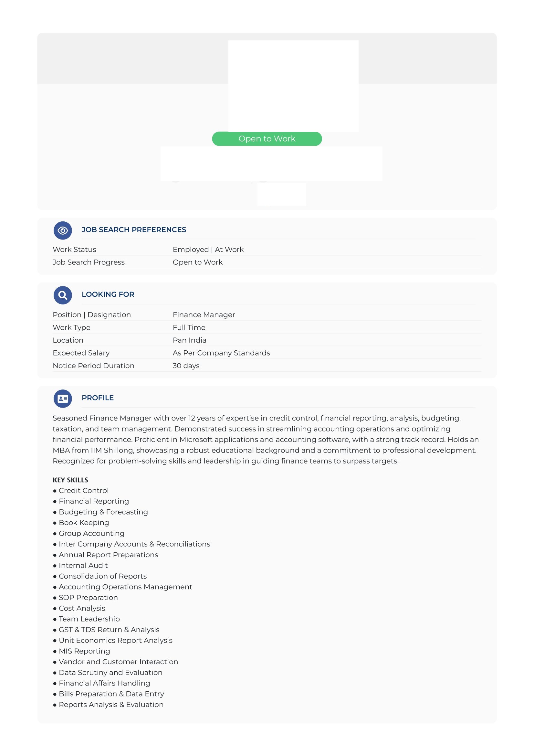Click the MIS Reporting skill item

click(81, 651)
